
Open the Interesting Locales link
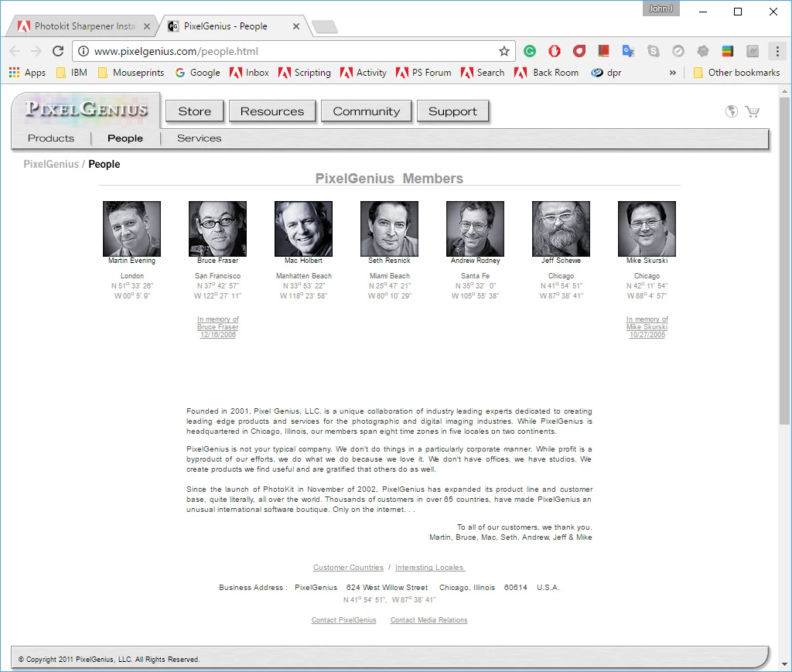click(x=429, y=568)
